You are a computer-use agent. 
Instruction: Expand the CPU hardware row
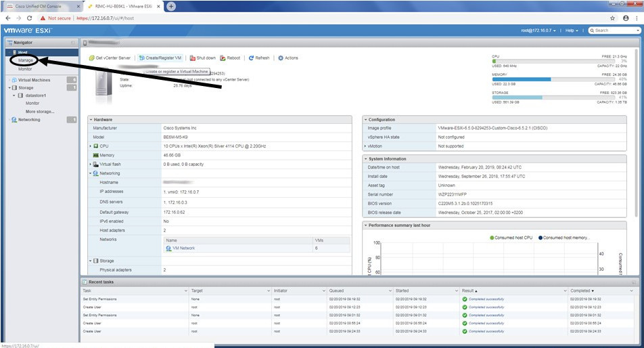tap(91, 146)
